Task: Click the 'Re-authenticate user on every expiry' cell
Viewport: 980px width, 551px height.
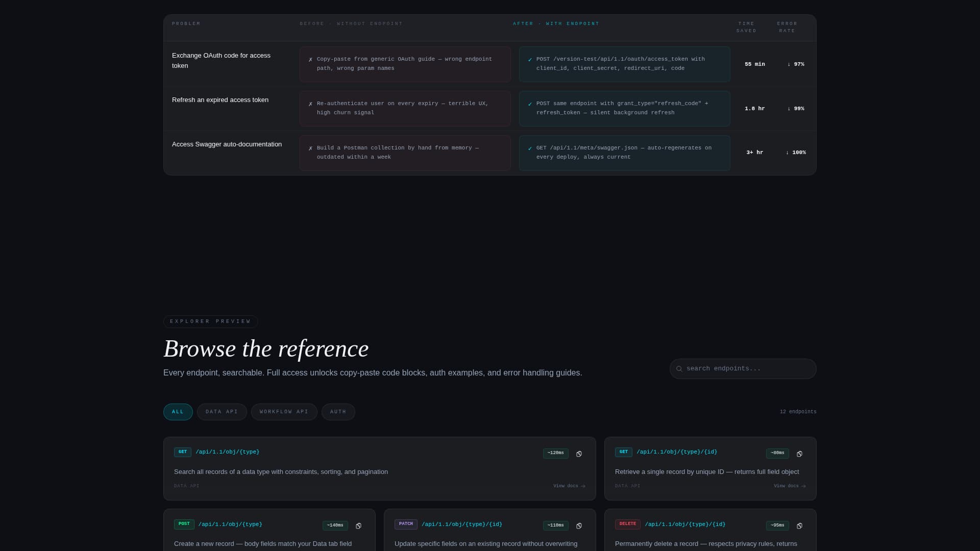Action: [405, 109]
